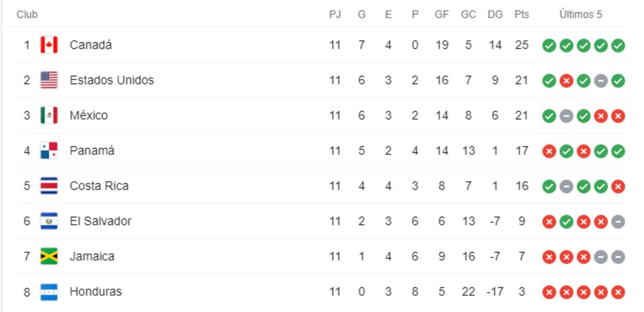Click the Club column header
This screenshot has height=312, width=644.
[x=27, y=14]
